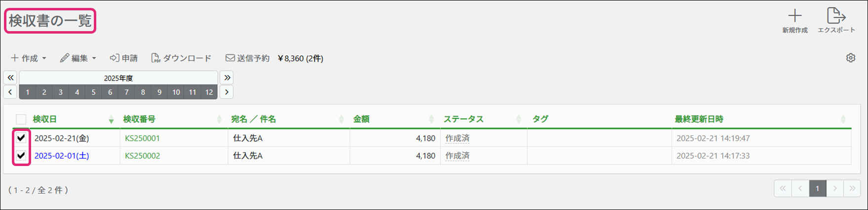Select month 6 tab
This screenshot has width=868, height=210.
pos(110,92)
